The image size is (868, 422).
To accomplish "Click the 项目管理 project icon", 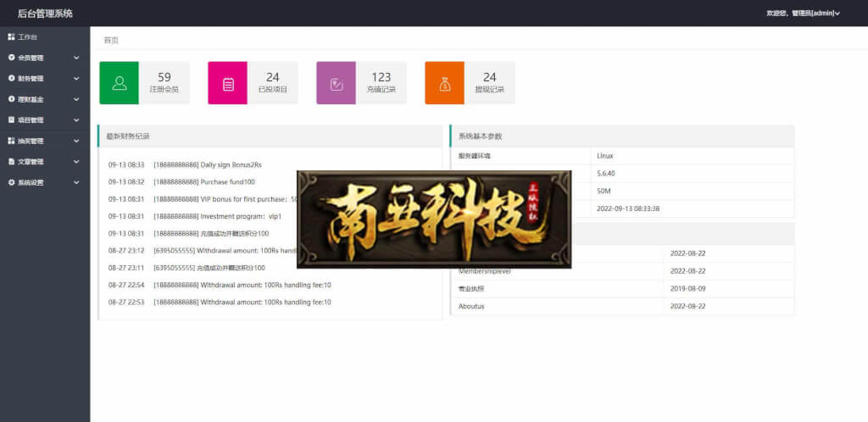I will (11, 120).
